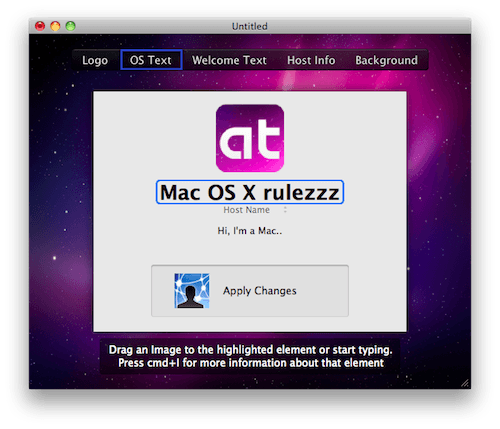Click the Apply Changes button
Image resolution: width=500 pixels, height=429 pixels.
(x=250, y=291)
